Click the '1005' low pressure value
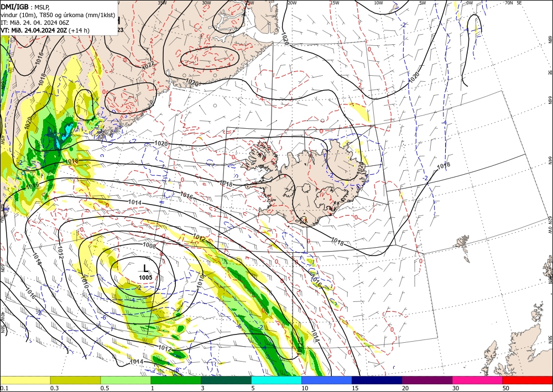 [x=145, y=278]
